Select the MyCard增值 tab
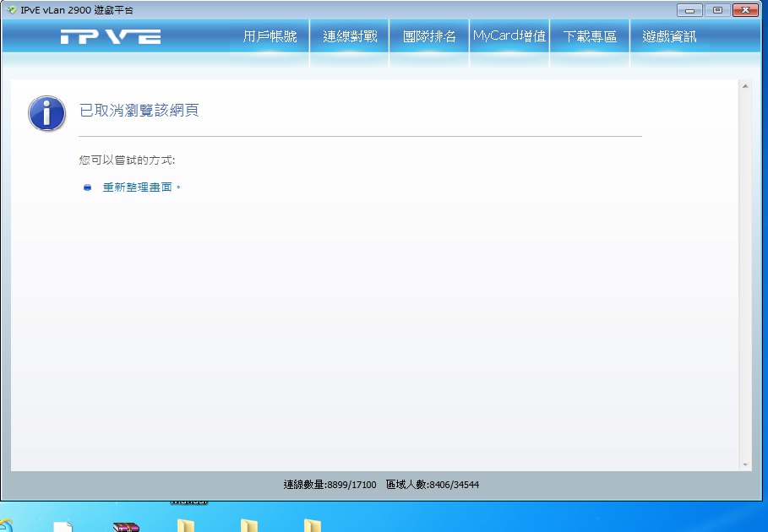The height and width of the screenshot is (532, 768). click(x=509, y=36)
